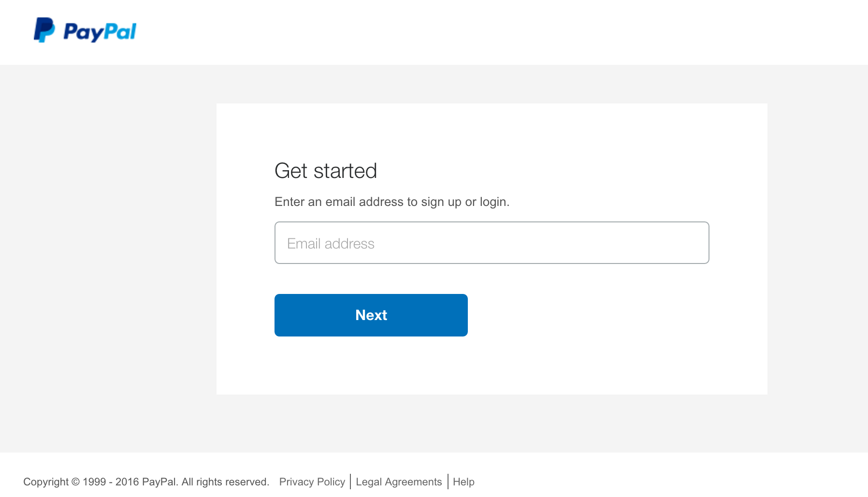The height and width of the screenshot is (497, 868).
Task: Click the PayPal double-P logo icon
Action: pos(44,30)
